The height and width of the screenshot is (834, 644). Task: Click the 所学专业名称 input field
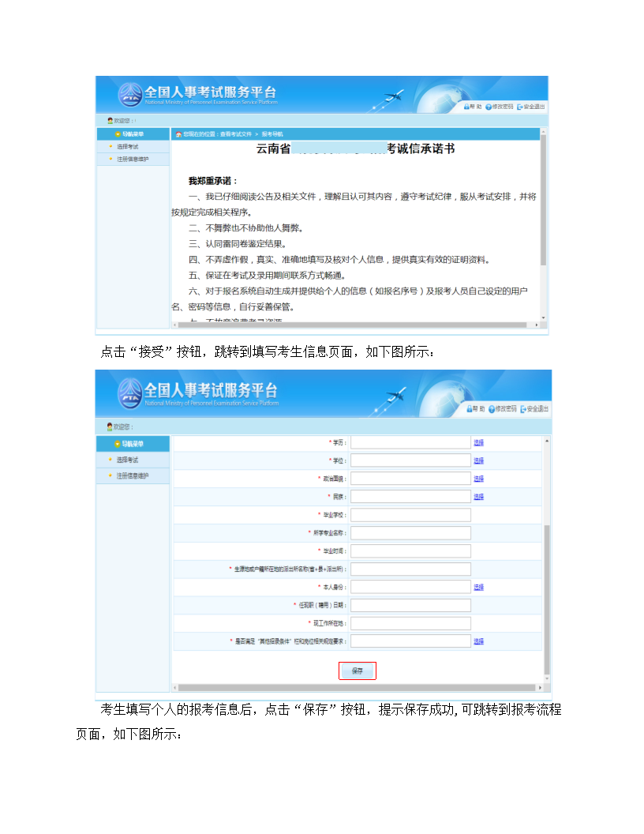410,533
